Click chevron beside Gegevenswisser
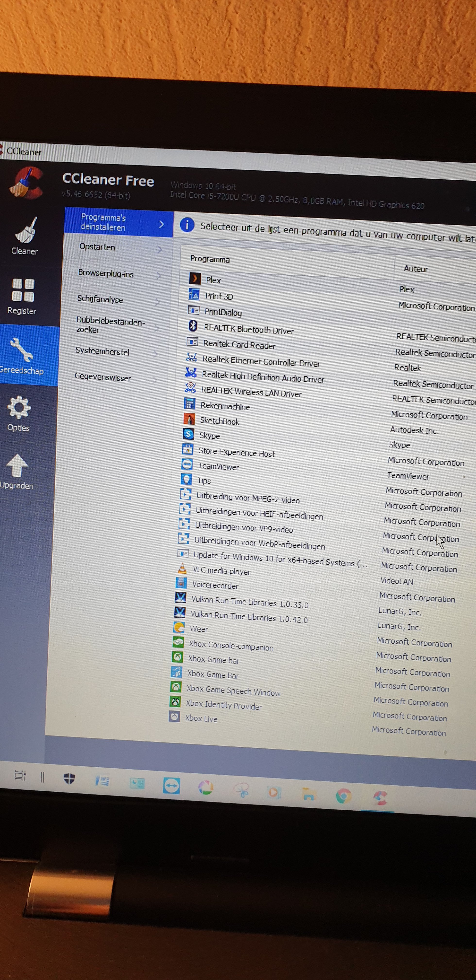The image size is (476, 980). point(154,380)
